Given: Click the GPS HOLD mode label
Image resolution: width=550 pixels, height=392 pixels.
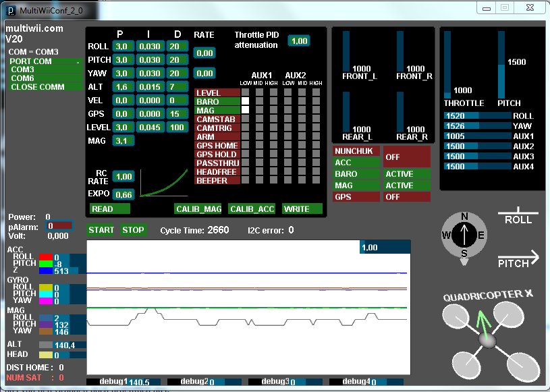Looking at the screenshot, I should tap(217, 154).
